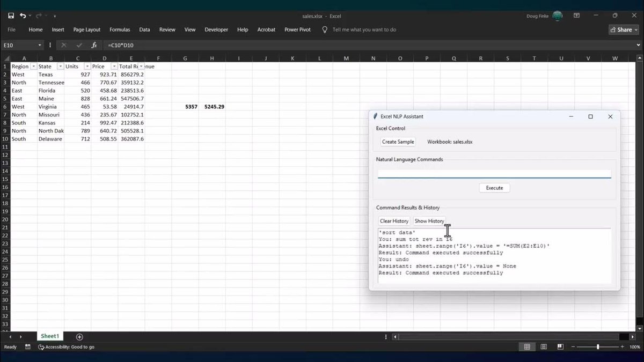
Task: Click next sheet navigation arrow
Action: tap(21, 337)
